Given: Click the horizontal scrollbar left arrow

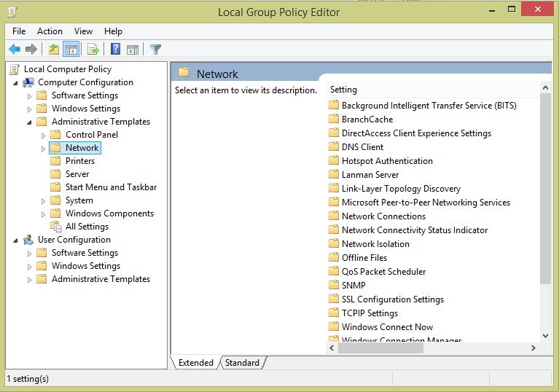Looking at the screenshot, I should pyautogui.click(x=332, y=348).
